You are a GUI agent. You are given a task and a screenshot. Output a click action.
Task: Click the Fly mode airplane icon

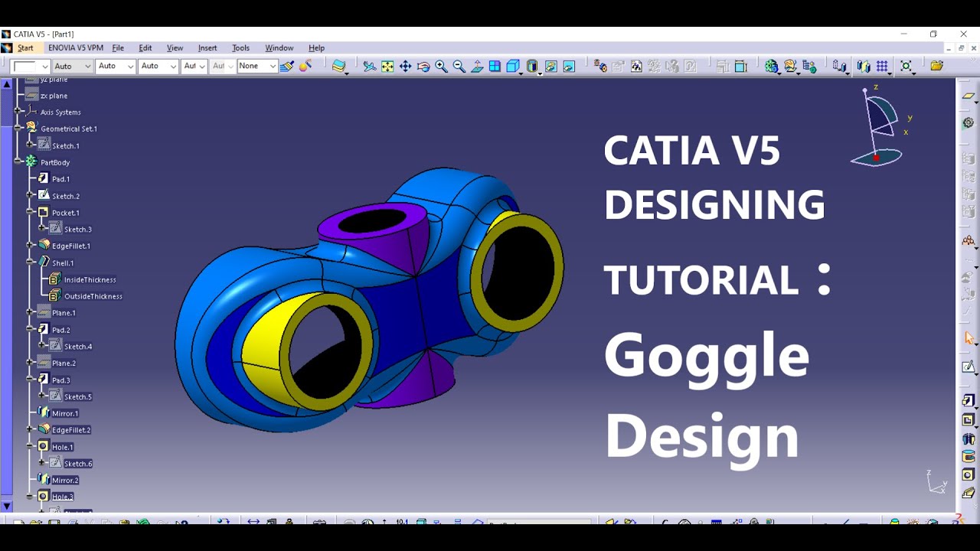pos(369,67)
